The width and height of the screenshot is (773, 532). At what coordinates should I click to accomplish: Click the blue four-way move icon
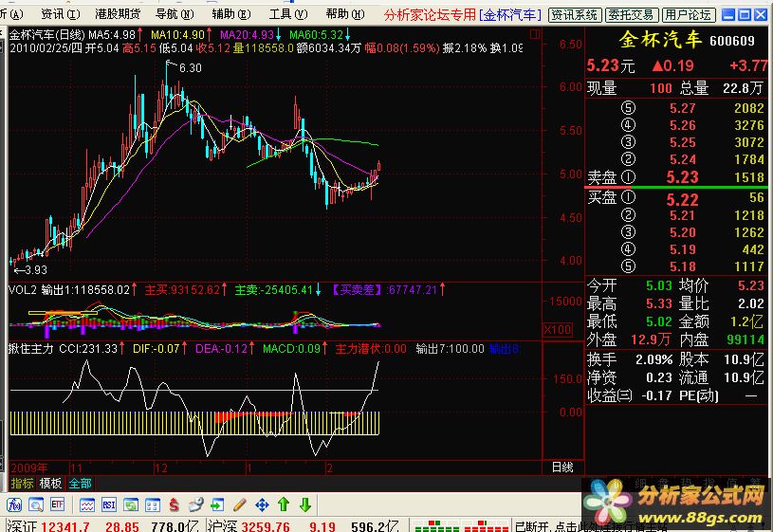click(x=262, y=504)
